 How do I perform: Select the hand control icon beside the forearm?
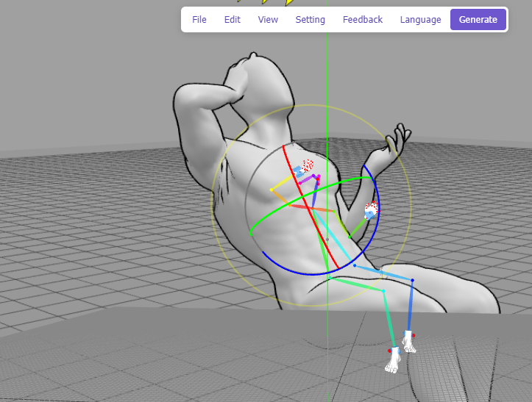(x=371, y=211)
